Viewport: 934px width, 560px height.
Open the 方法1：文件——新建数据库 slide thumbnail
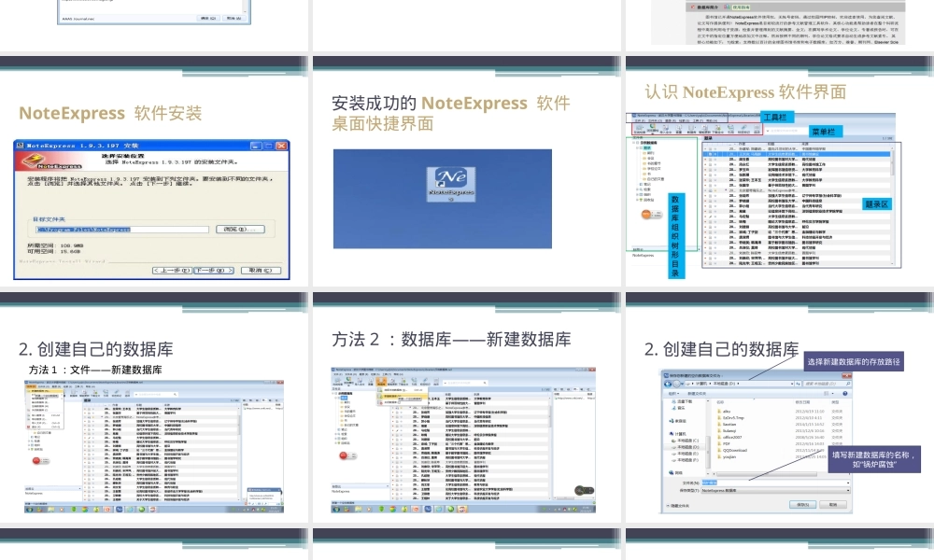154,407
